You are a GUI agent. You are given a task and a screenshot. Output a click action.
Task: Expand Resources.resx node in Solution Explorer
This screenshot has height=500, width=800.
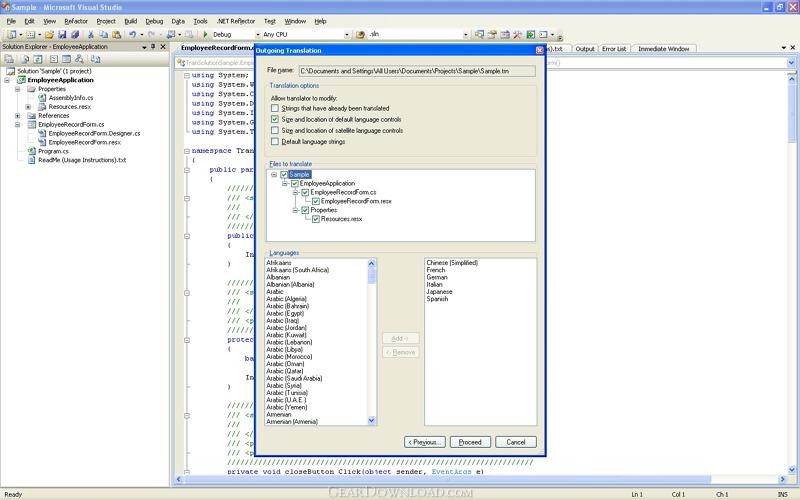point(28,107)
